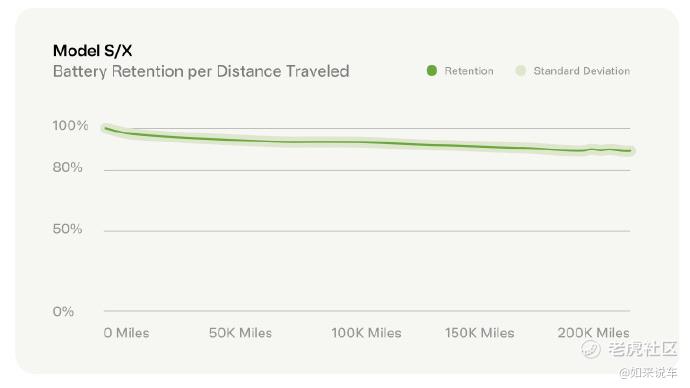Click the light green Standard Deviation dot
The height and width of the screenshot is (388, 690).
[x=521, y=70]
